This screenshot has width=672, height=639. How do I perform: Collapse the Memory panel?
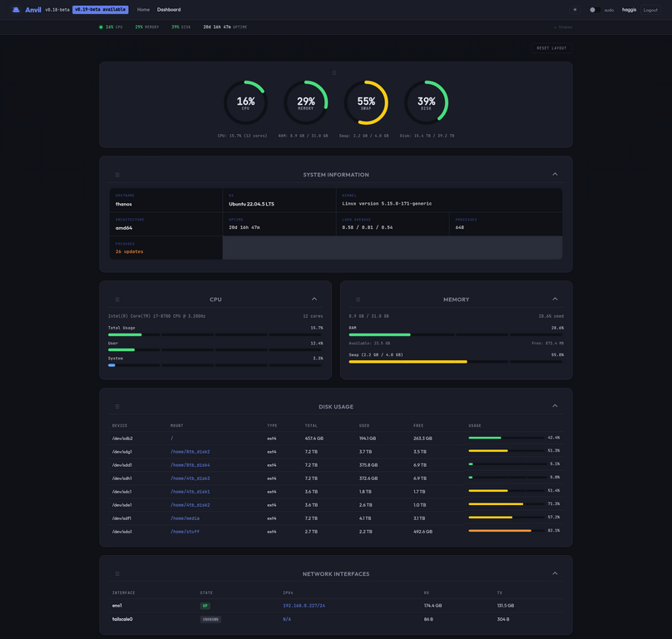click(x=555, y=299)
